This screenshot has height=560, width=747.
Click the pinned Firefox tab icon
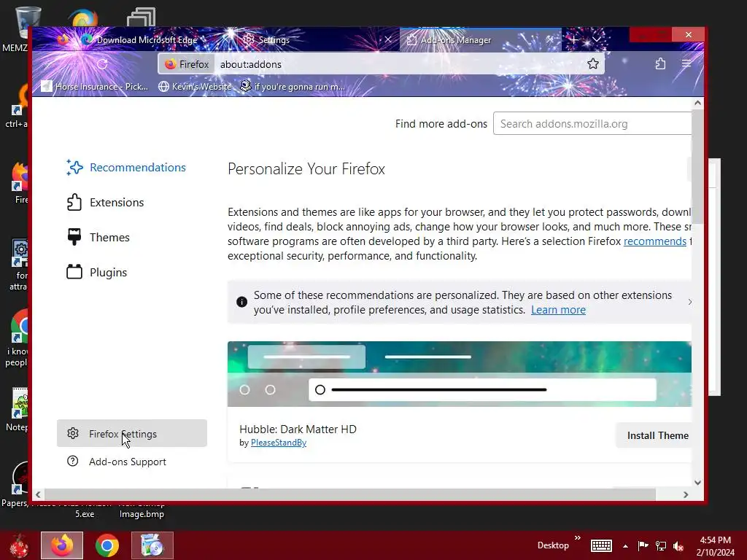point(63,39)
